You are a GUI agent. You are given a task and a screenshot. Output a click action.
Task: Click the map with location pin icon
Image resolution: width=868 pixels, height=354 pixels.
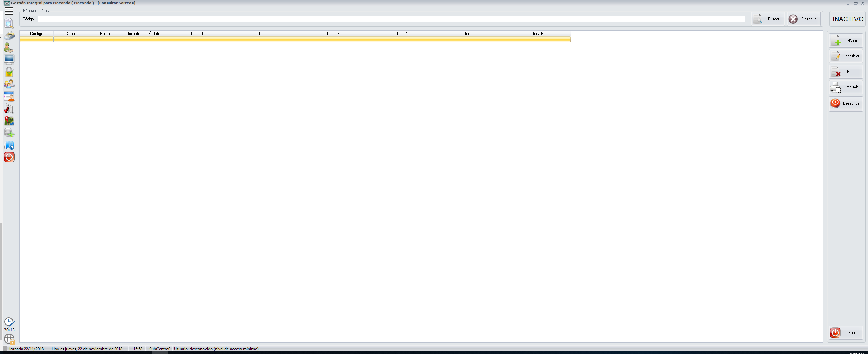pos(9,121)
